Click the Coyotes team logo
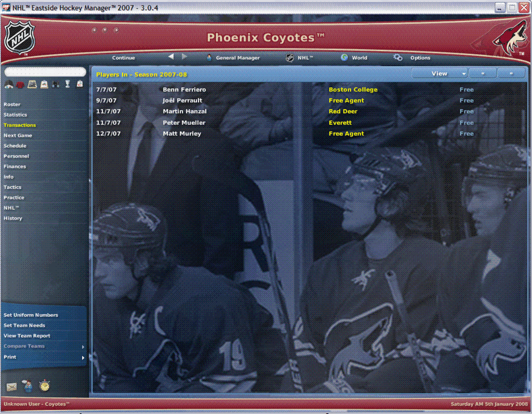Image resolution: width=532 pixels, height=414 pixels. click(509, 38)
